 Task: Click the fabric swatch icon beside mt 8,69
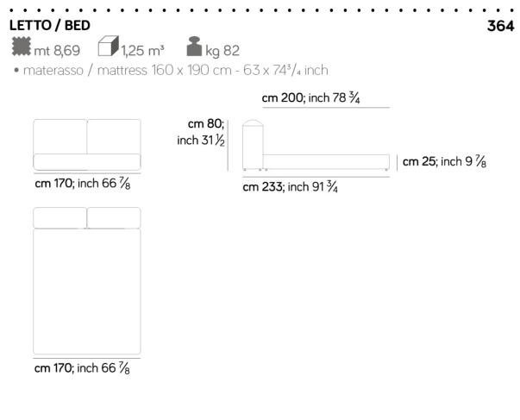pyautogui.click(x=20, y=48)
